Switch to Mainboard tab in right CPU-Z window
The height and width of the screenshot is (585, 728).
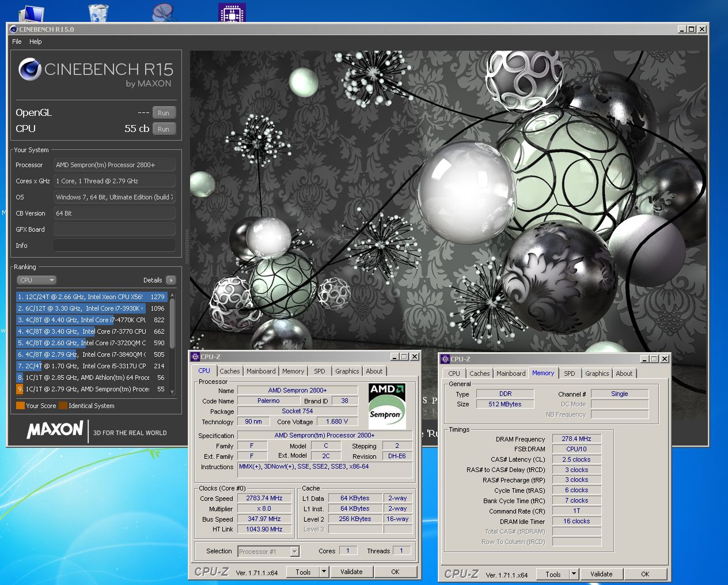[x=511, y=373]
